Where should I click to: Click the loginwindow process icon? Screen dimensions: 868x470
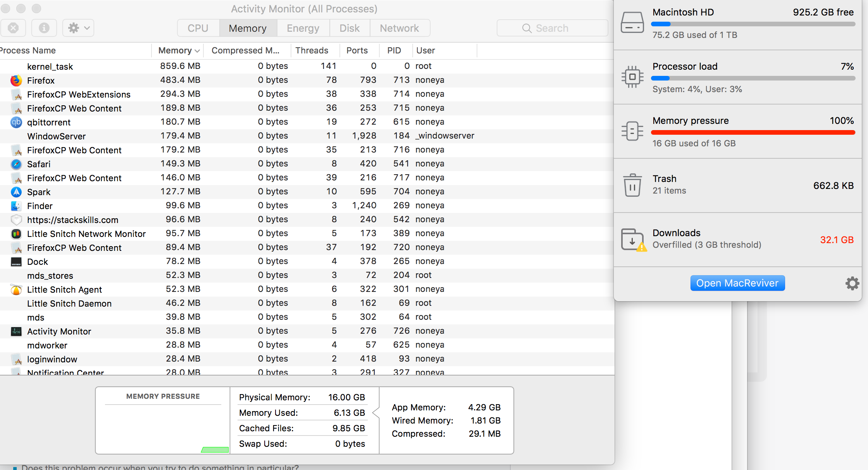point(16,359)
